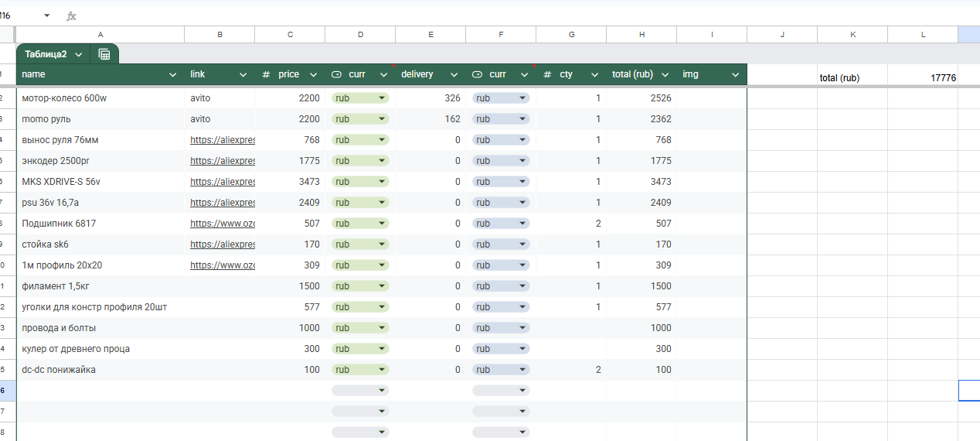
Task: Open the table calculator icon beside Таблица2
Action: [x=104, y=54]
